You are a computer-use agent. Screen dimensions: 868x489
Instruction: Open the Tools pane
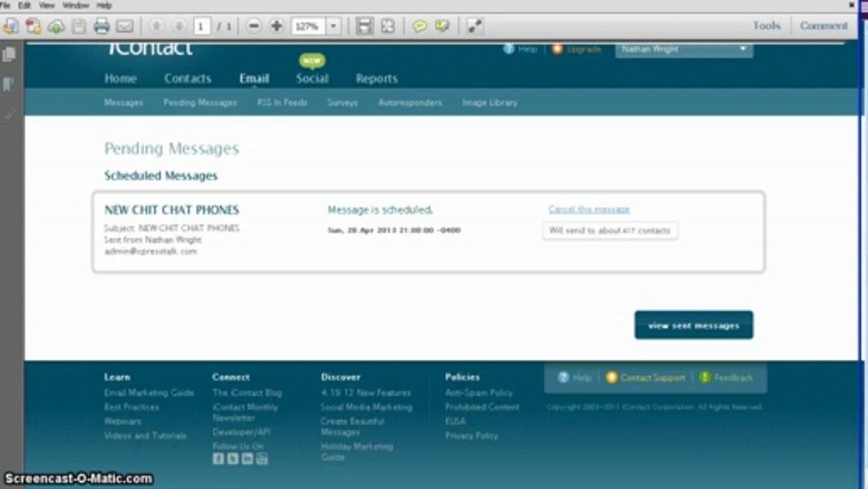pos(767,26)
